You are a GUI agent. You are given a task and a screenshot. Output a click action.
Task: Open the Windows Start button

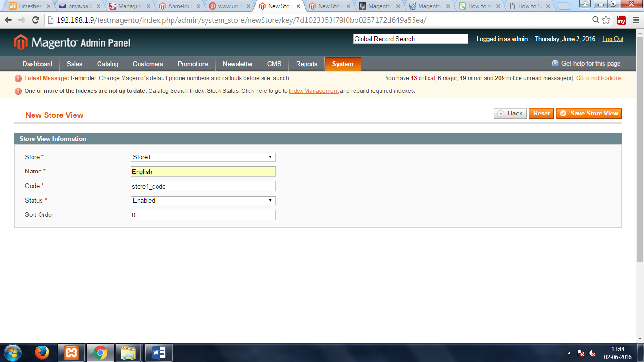[12, 353]
